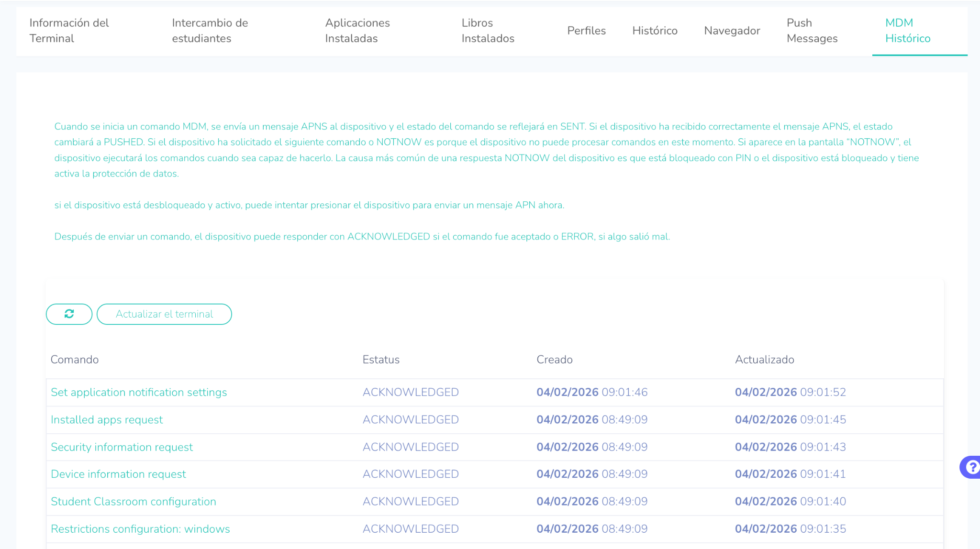Switch to the Histórico tab
This screenshot has height=549, width=980.
pos(655,31)
